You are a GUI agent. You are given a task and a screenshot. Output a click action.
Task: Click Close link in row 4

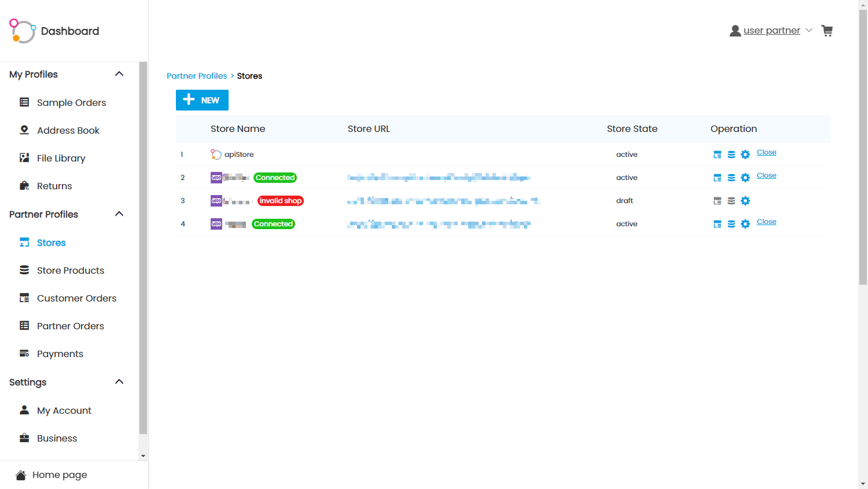[x=766, y=222]
